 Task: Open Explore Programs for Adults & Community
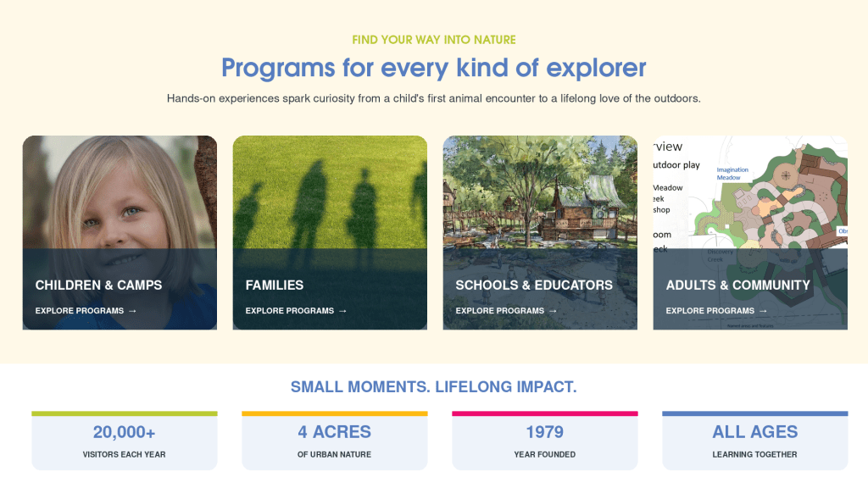click(716, 311)
